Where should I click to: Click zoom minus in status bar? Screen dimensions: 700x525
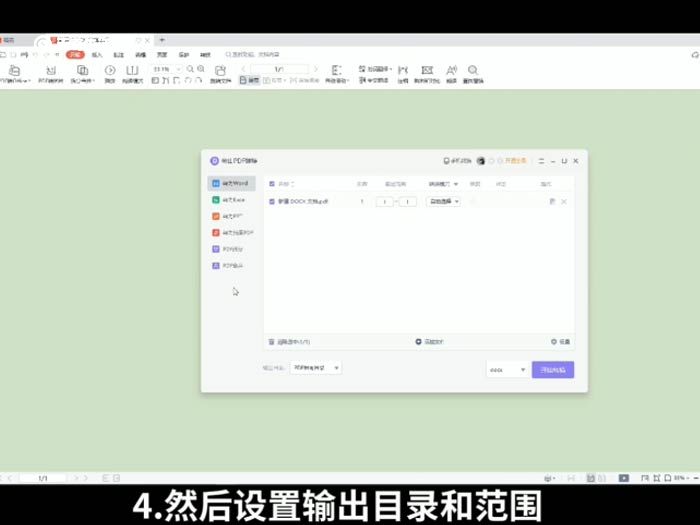point(696,478)
